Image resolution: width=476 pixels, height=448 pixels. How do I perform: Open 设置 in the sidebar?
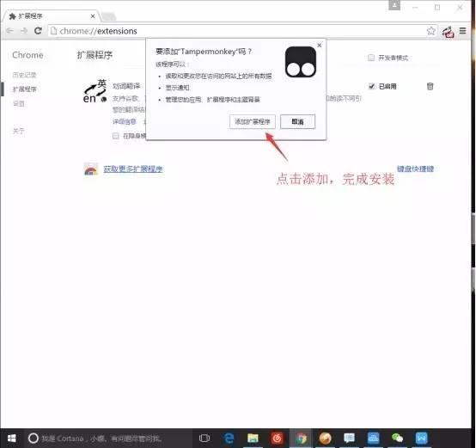pos(19,103)
